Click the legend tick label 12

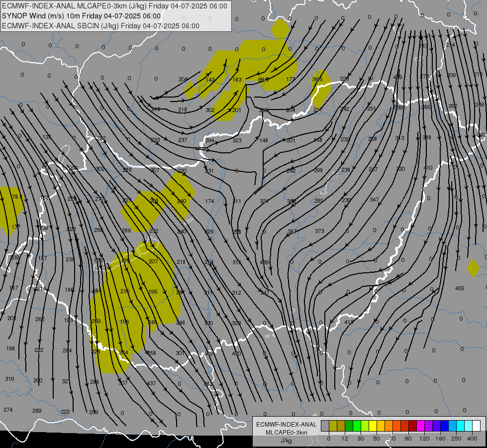[345, 439]
